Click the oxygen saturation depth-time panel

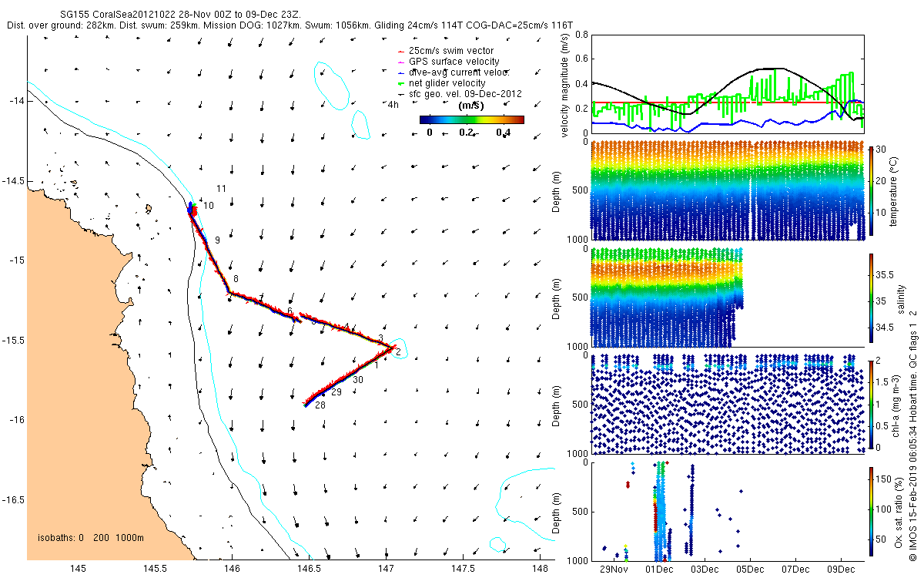[728, 510]
